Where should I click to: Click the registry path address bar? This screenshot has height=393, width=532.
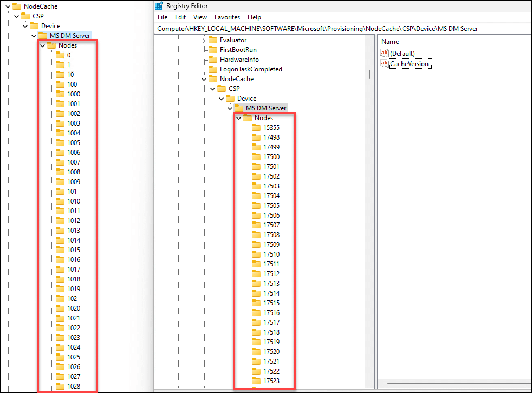click(x=343, y=29)
